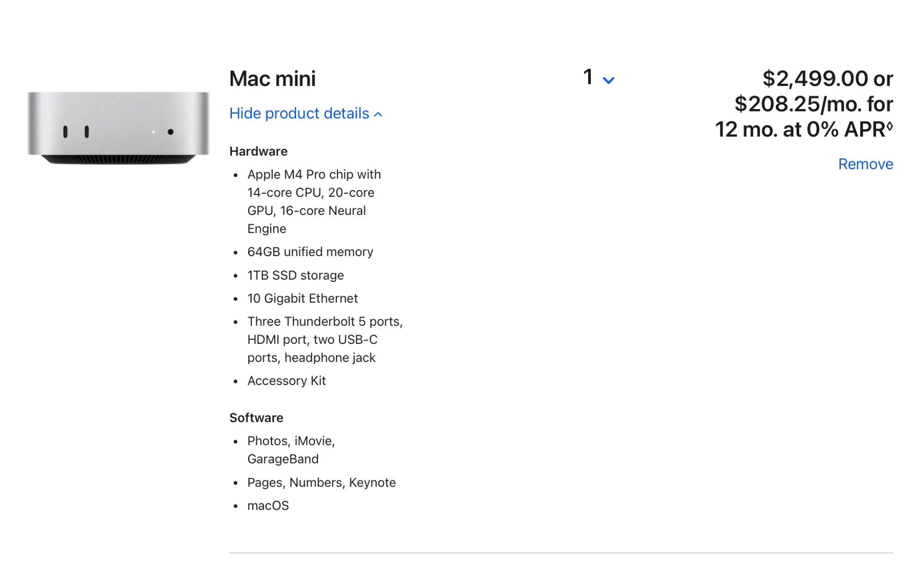The height and width of the screenshot is (561, 924).
Task: Click the 1TB SSD storage item
Action: click(295, 275)
